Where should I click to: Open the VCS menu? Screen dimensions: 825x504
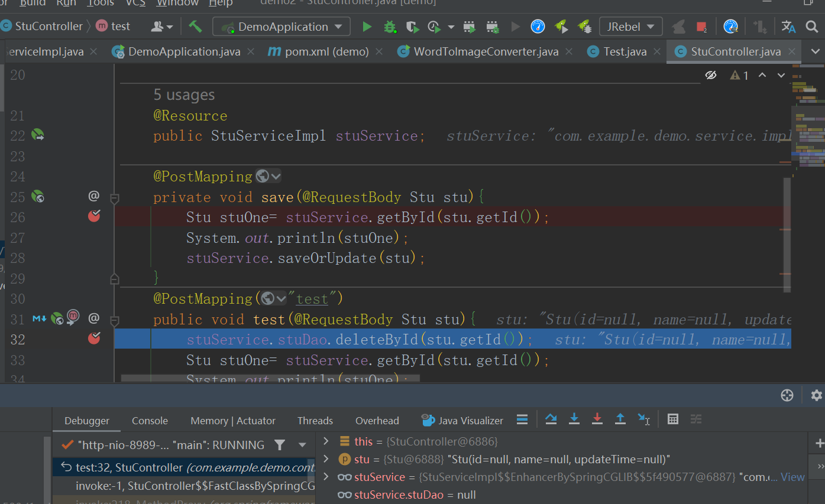(136, 4)
